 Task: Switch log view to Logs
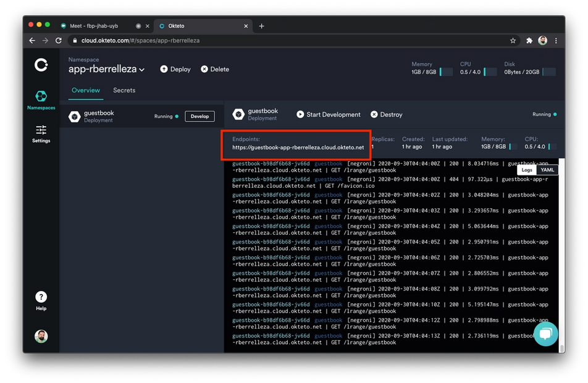tap(526, 169)
